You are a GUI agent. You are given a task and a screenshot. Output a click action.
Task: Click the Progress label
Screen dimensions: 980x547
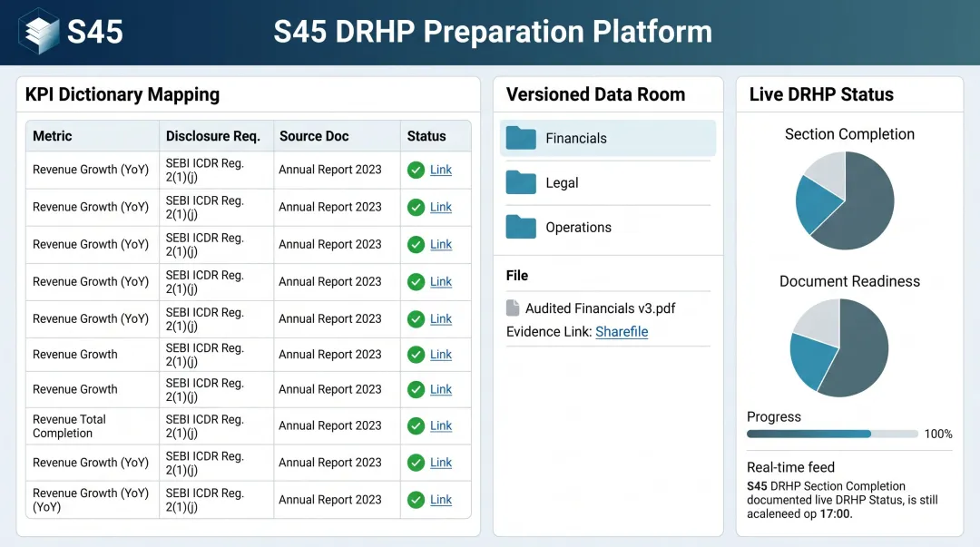[x=774, y=417]
